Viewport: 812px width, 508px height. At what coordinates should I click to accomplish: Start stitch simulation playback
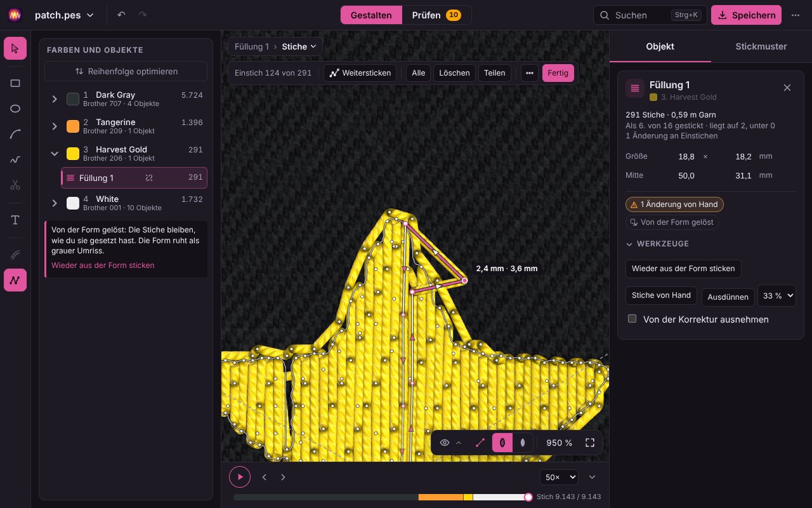tap(240, 476)
